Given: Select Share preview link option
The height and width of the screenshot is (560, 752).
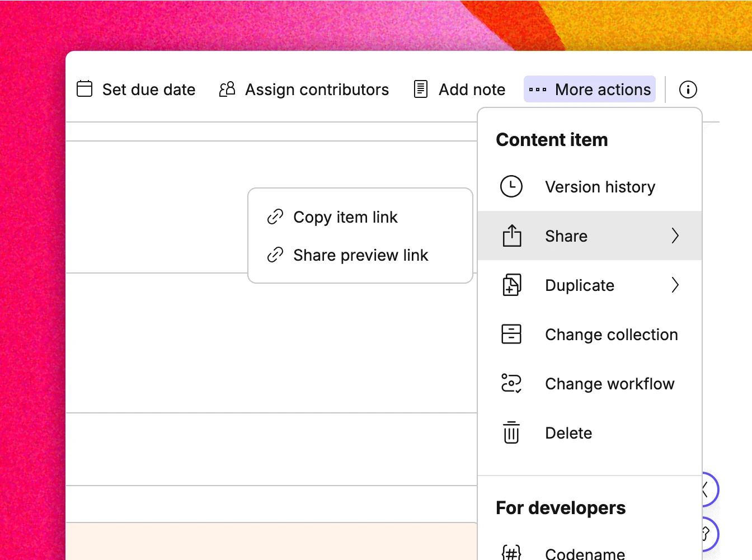Looking at the screenshot, I should coord(360,256).
